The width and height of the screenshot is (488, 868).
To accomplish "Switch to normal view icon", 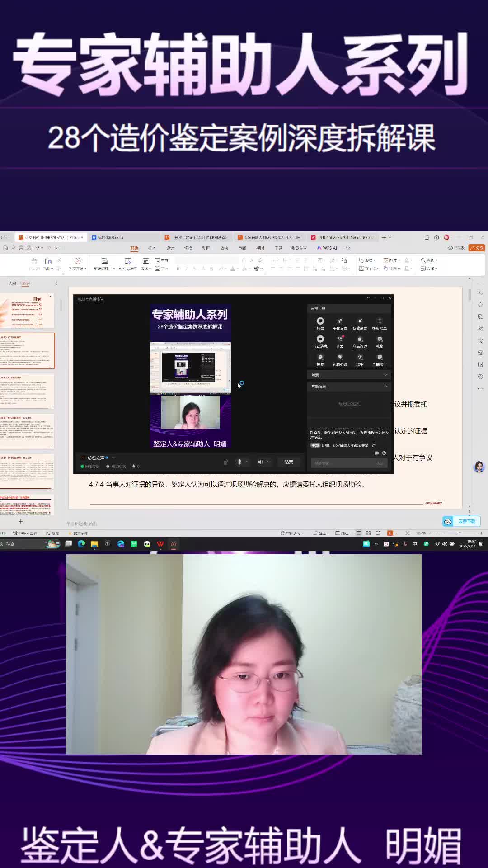I will pyautogui.click(x=359, y=533).
